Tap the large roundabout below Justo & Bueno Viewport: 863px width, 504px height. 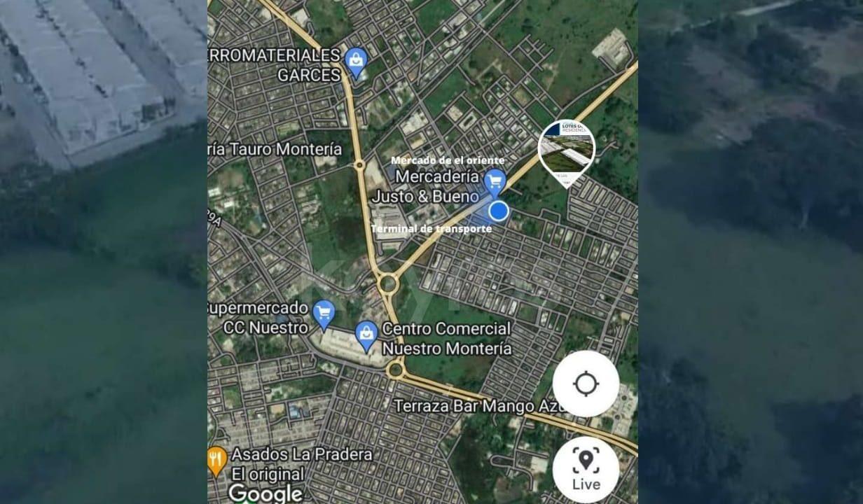click(x=387, y=283)
